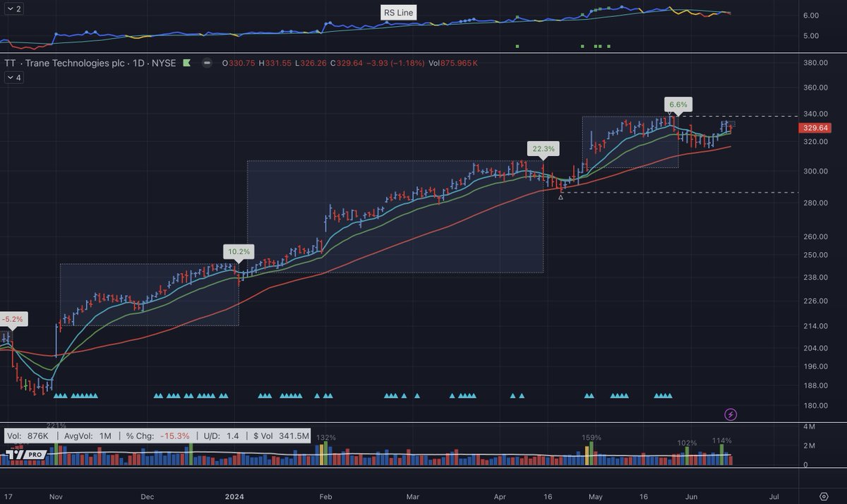Select the 22.3% base depth label
Image resolution: width=847 pixels, height=504 pixels.
[544, 149]
